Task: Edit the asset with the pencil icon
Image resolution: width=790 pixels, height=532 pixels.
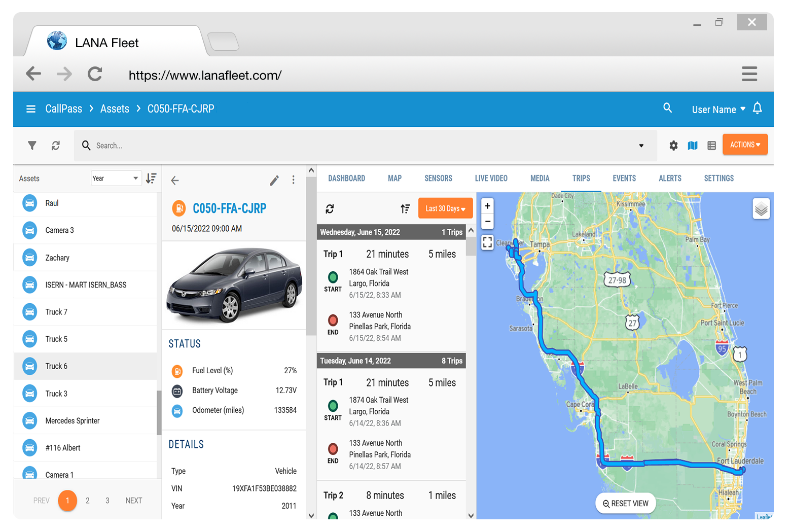Action: coord(274,180)
